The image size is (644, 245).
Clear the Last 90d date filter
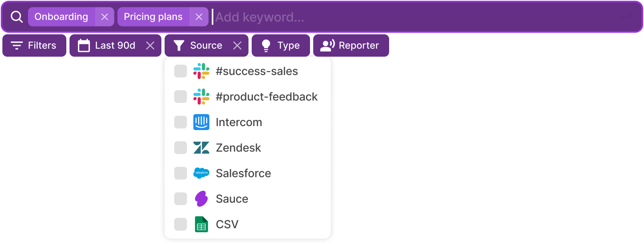pyautogui.click(x=150, y=45)
